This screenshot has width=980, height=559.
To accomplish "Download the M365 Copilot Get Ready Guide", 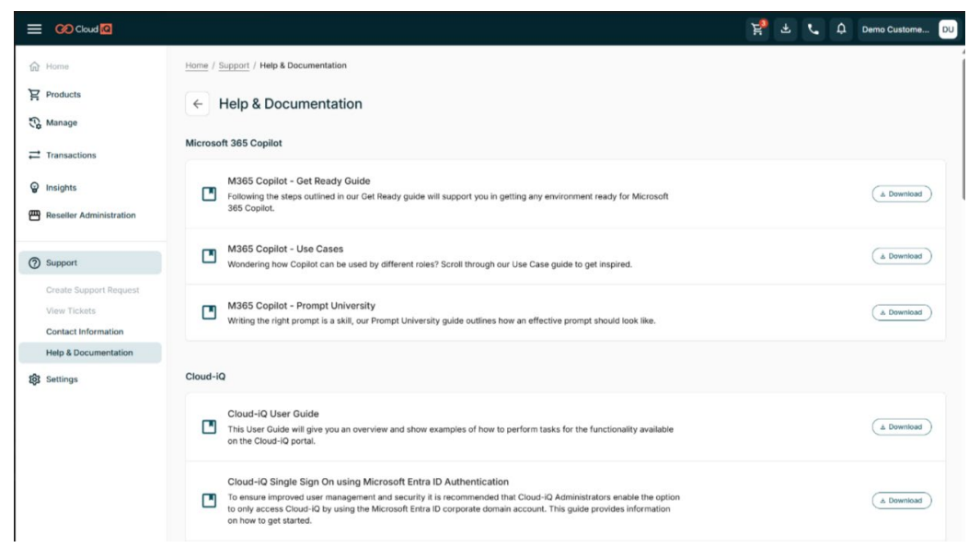I will point(901,193).
